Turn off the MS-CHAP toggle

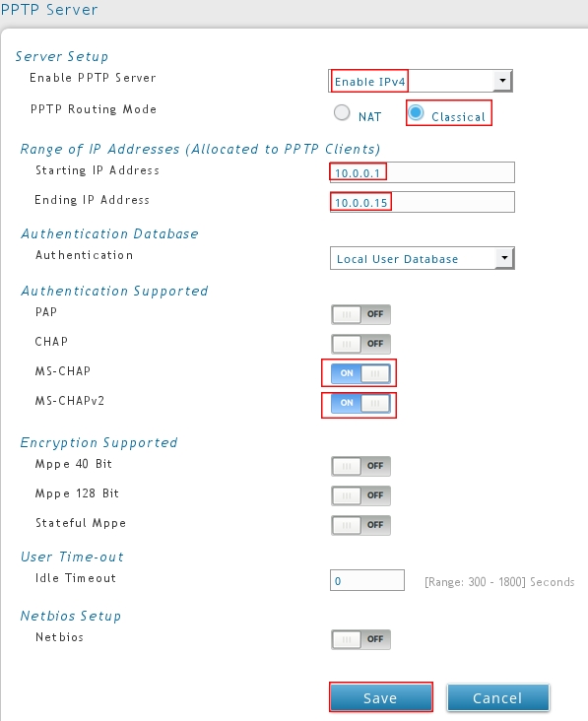pyautogui.click(x=360, y=373)
